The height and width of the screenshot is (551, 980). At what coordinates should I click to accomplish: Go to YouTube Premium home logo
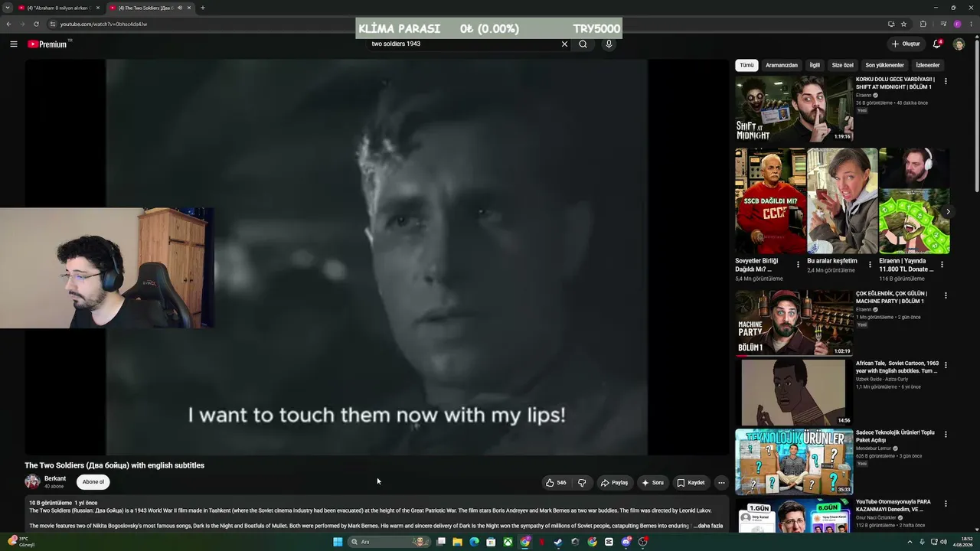pos(49,44)
